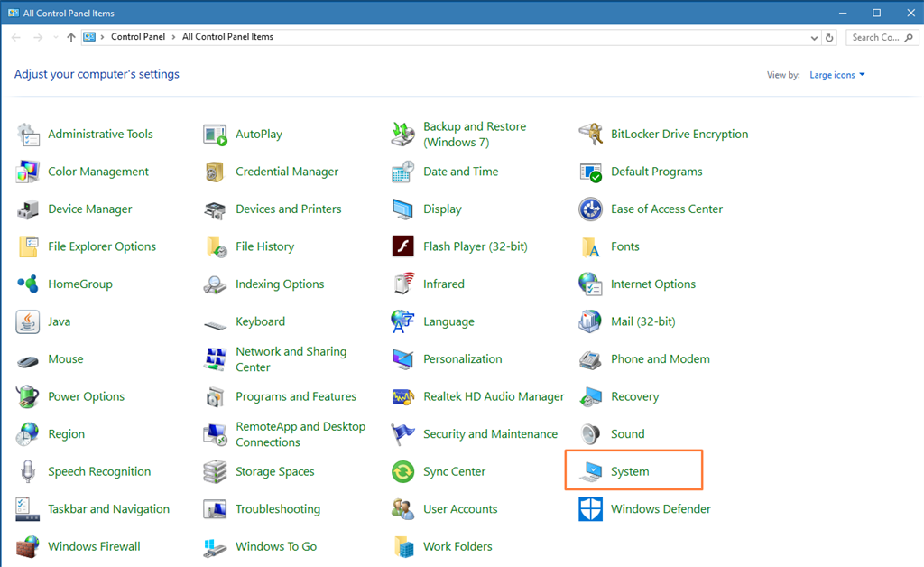The image size is (924, 567).
Task: Open the Speech Recognition link
Action: pos(99,471)
